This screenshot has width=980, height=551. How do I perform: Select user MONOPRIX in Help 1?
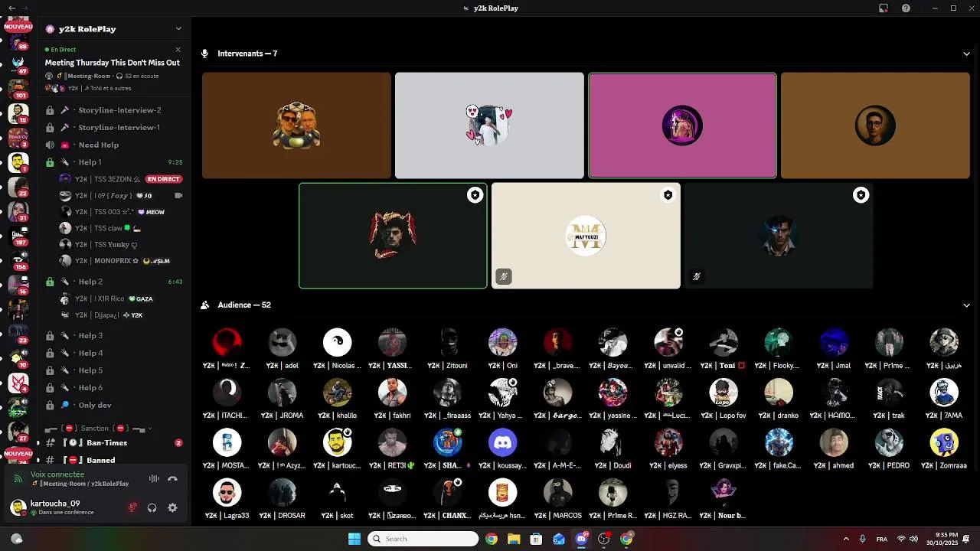(121, 261)
